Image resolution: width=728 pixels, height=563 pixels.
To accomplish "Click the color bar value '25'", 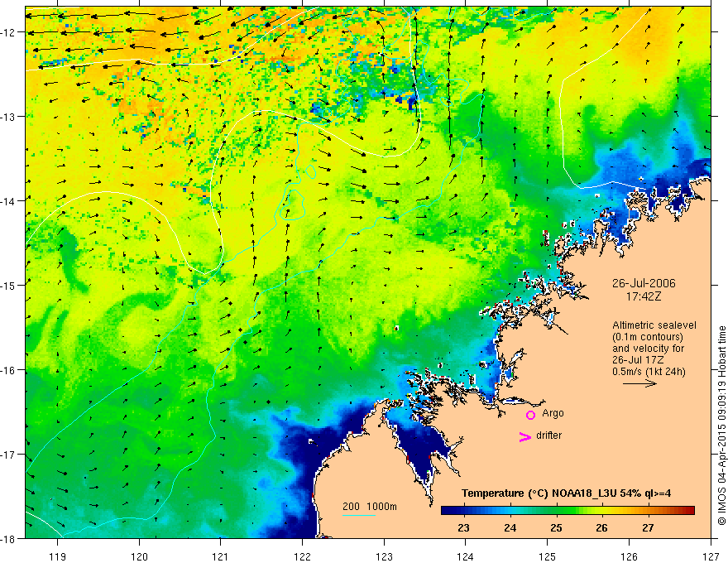I will (556, 528).
